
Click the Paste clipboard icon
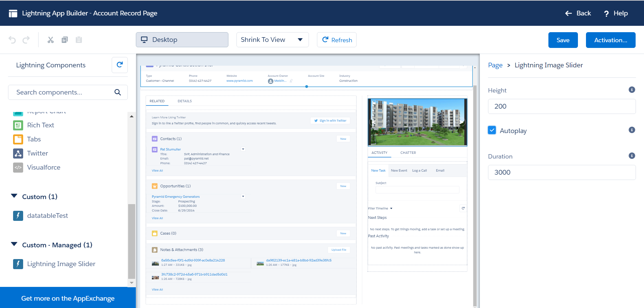(79, 40)
